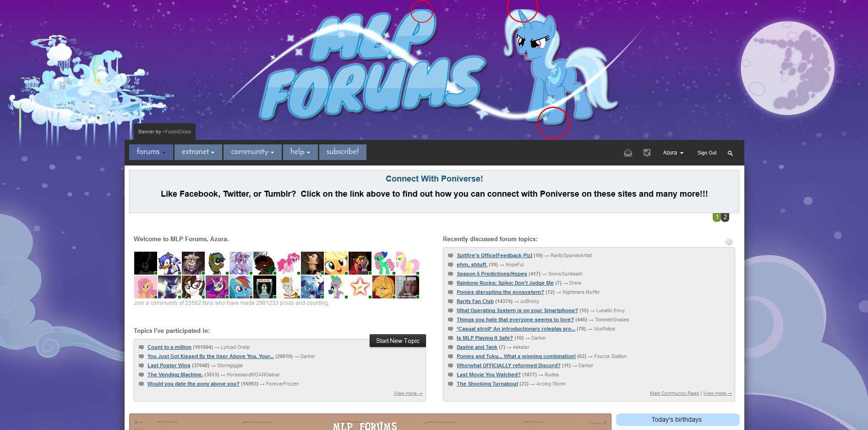Open the settings gear for recent topics
Image resolution: width=868 pixels, height=430 pixels.
pos(729,242)
